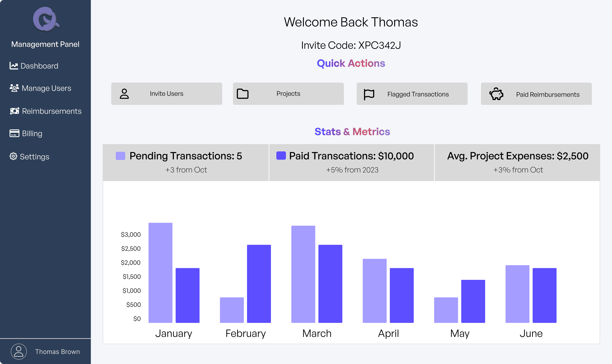Click the piggy bank icon

coord(496,94)
